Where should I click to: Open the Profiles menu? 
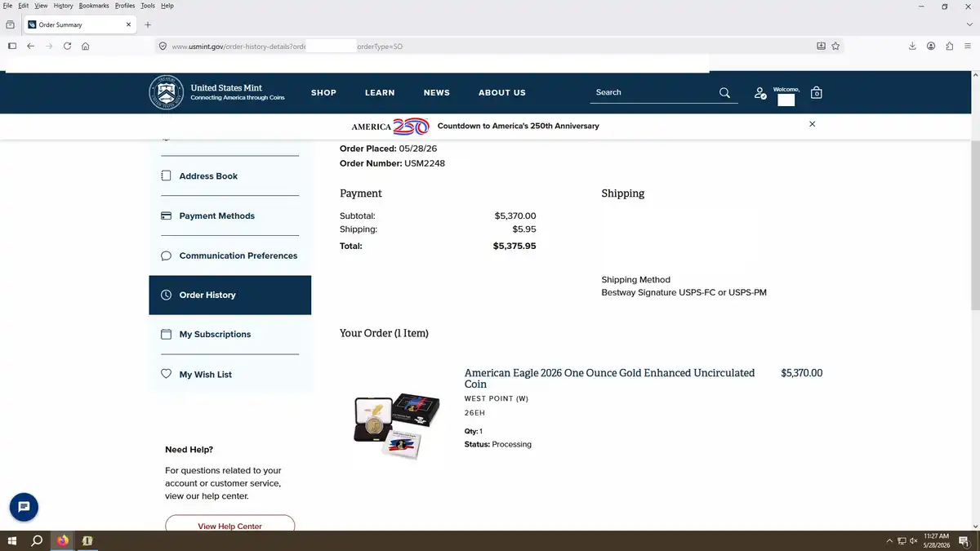(125, 6)
